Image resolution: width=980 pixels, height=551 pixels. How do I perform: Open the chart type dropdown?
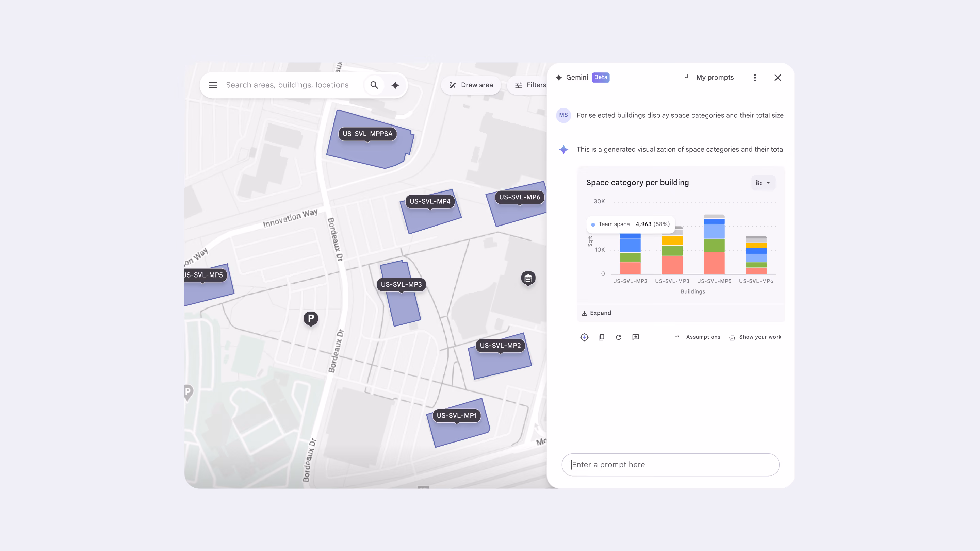click(763, 183)
